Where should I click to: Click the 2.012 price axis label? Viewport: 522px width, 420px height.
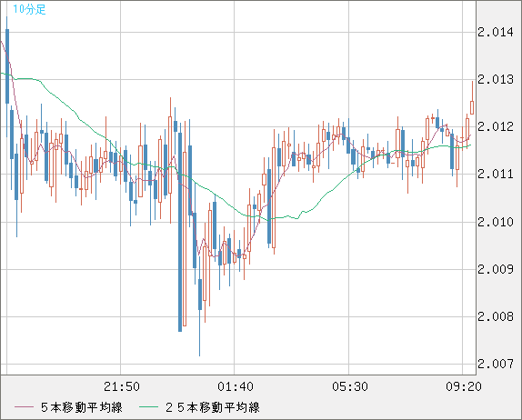point(496,126)
